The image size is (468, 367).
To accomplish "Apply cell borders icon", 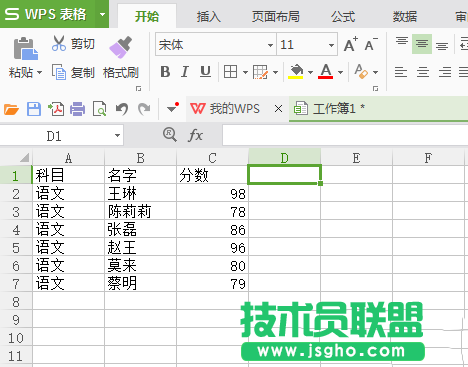I will pos(231,72).
